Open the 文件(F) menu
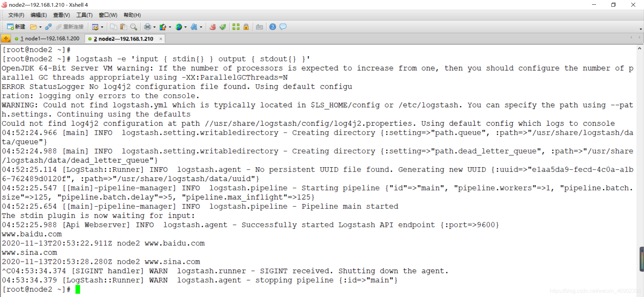The width and height of the screenshot is (644, 297). (16, 15)
